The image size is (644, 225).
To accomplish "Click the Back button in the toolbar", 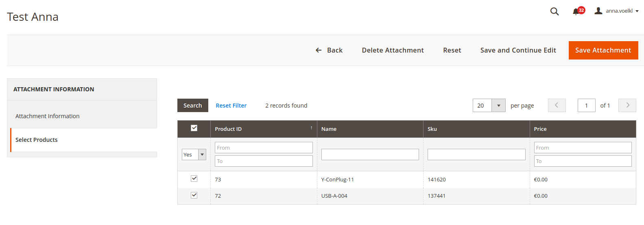I will tap(329, 50).
